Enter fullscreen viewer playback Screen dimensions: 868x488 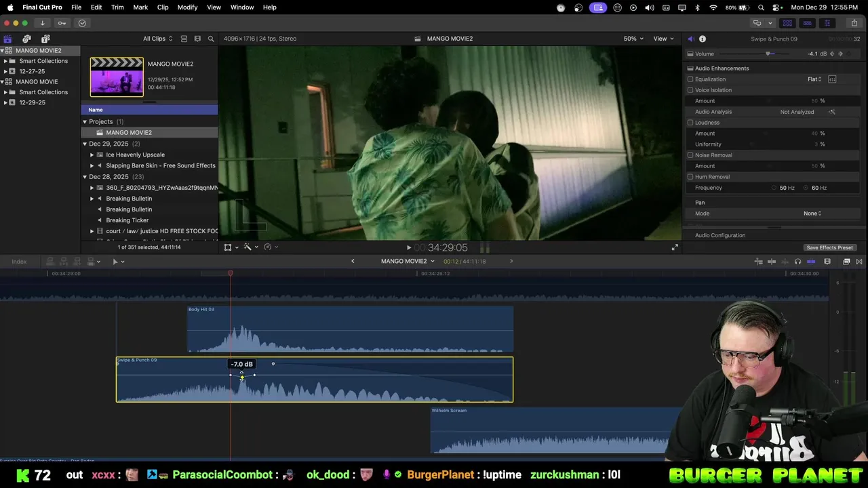pyautogui.click(x=675, y=248)
